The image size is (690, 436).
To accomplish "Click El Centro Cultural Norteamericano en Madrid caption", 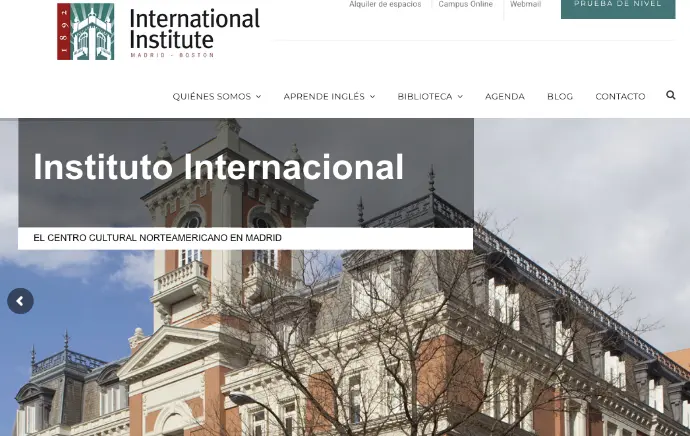I will click(x=158, y=238).
